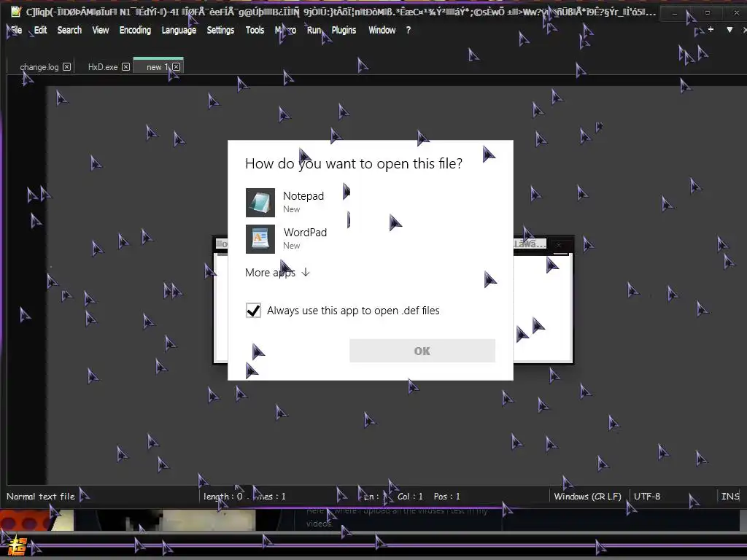Click the Windows (CR LF) line ending indicator
The width and height of the screenshot is (747, 560).
(587, 496)
